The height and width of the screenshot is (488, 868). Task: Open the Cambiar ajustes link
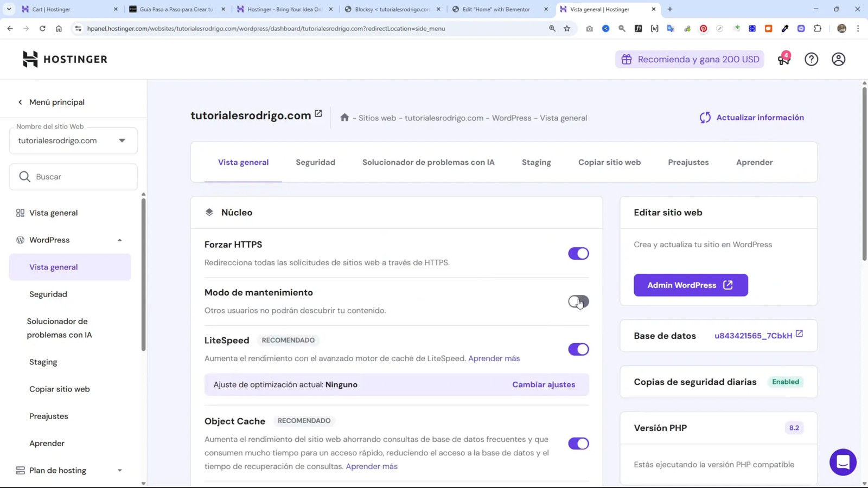click(x=543, y=384)
